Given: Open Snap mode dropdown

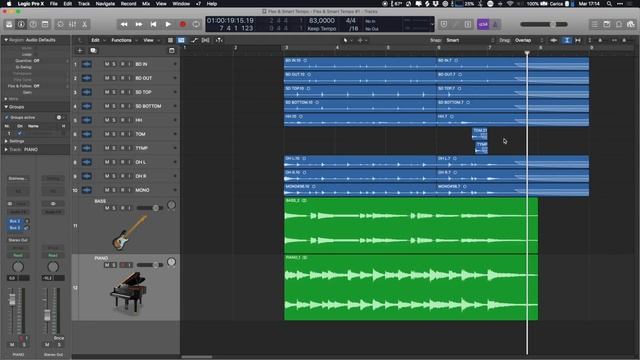Looking at the screenshot, I should 470,40.
